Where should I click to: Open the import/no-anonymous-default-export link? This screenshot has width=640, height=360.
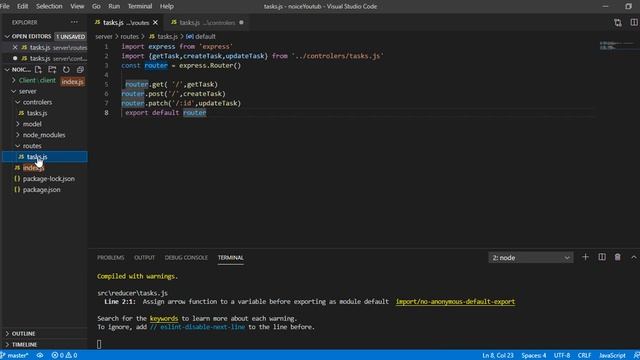(455, 302)
